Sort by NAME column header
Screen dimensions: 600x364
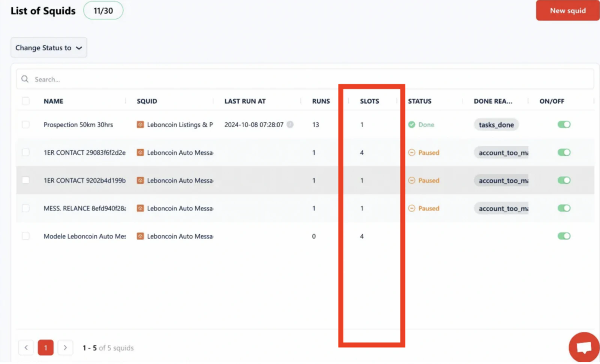(x=54, y=101)
